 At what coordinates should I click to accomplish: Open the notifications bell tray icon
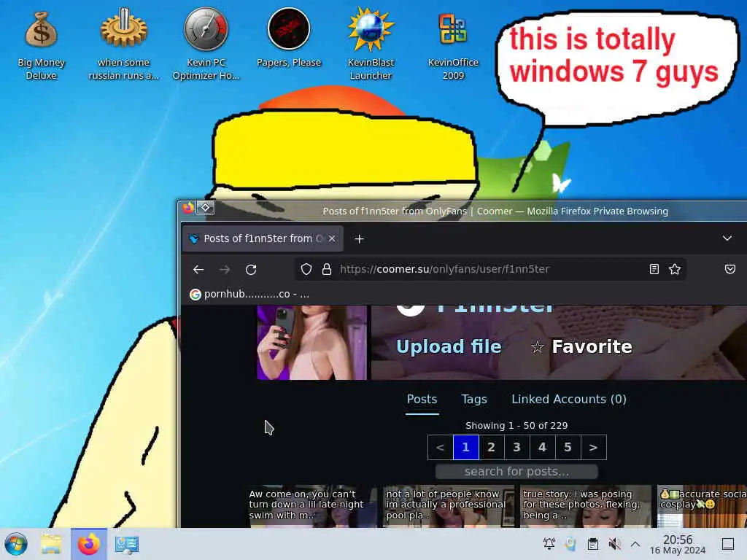coord(549,544)
